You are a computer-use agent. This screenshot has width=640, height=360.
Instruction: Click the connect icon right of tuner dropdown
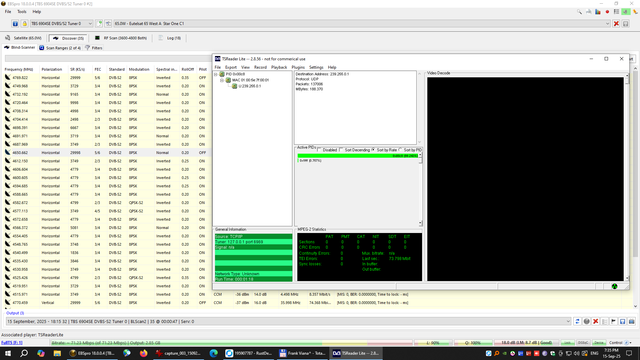[99, 24]
